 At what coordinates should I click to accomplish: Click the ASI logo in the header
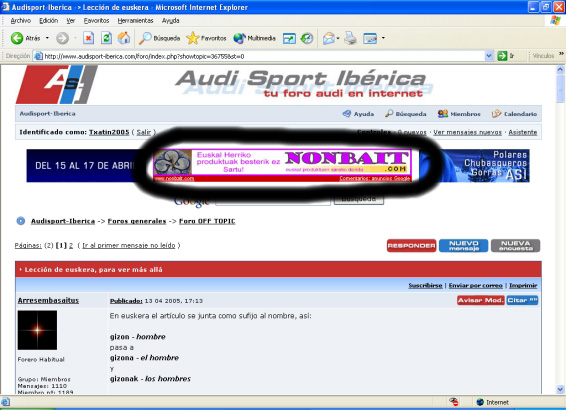(x=56, y=84)
